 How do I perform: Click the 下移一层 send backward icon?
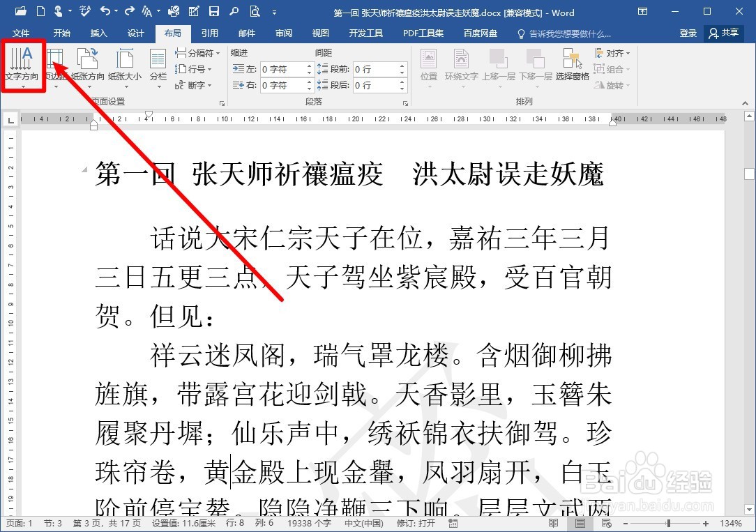(x=535, y=59)
